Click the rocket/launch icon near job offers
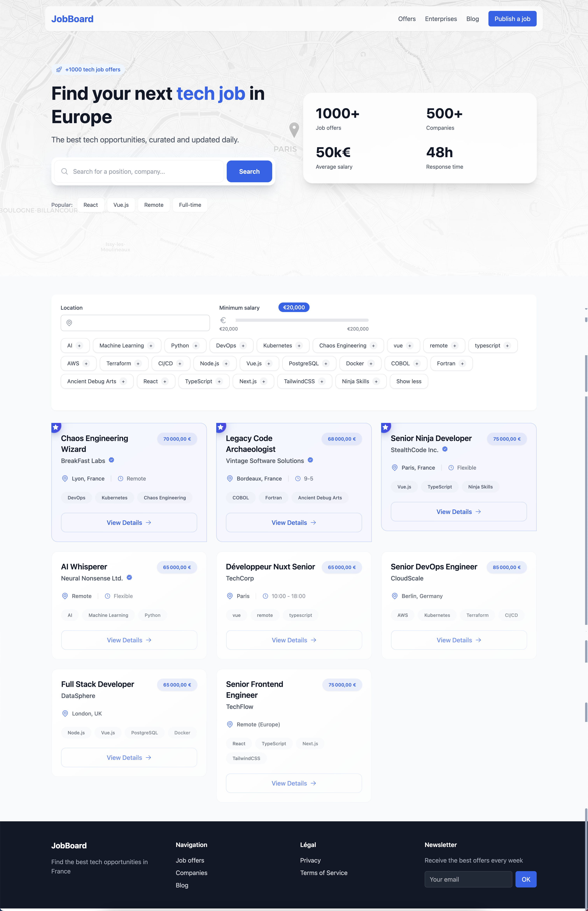Screen dimensions: 588x911 (x=58, y=70)
